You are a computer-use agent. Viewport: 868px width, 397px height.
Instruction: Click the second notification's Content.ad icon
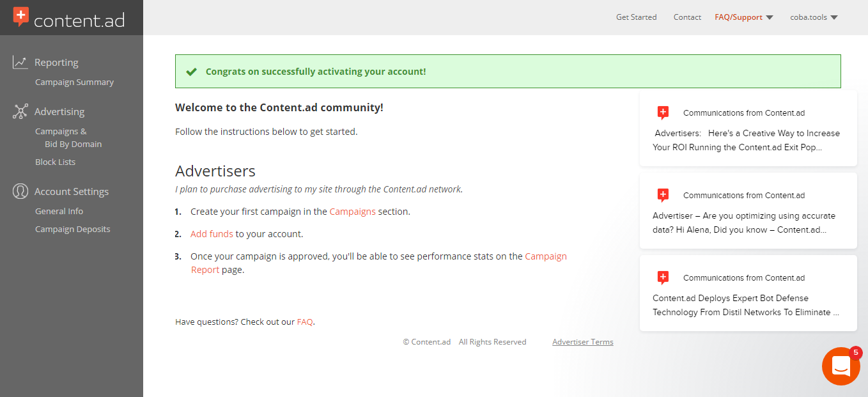point(663,196)
